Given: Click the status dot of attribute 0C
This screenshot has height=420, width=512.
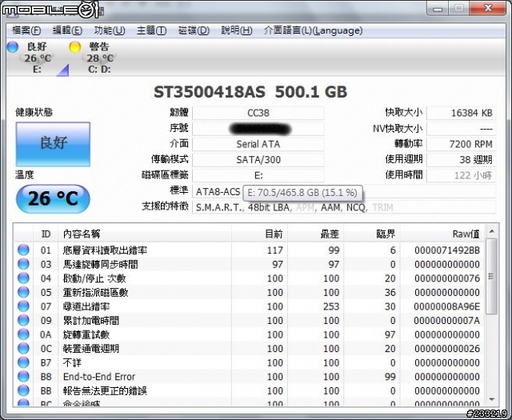Looking at the screenshot, I should coord(23,349).
